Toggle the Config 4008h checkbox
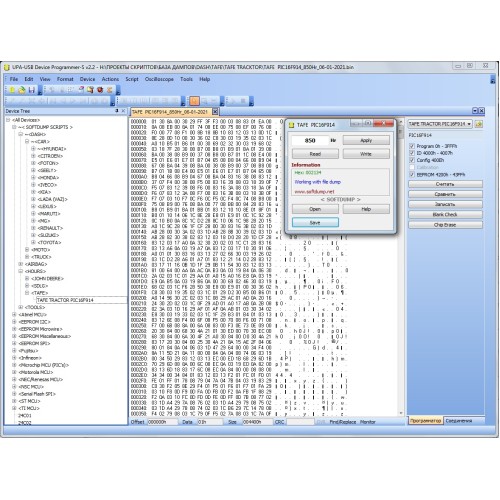This screenshot has width=500, height=500. click(412, 160)
